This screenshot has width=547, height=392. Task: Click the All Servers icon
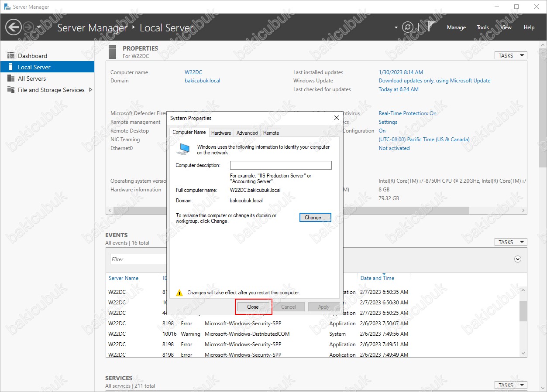point(11,78)
